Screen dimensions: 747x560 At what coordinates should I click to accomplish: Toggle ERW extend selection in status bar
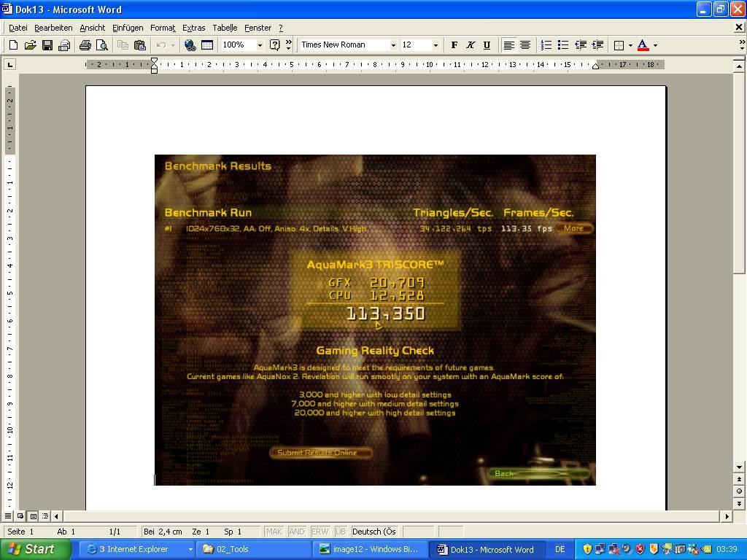coord(320,532)
